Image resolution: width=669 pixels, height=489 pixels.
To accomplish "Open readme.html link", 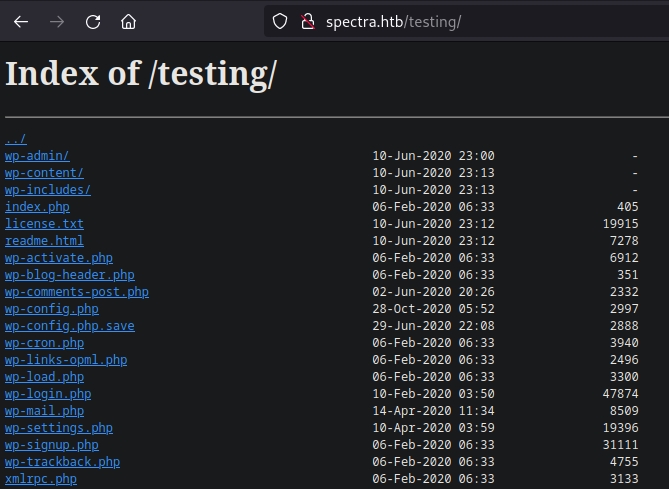I will point(44,241).
